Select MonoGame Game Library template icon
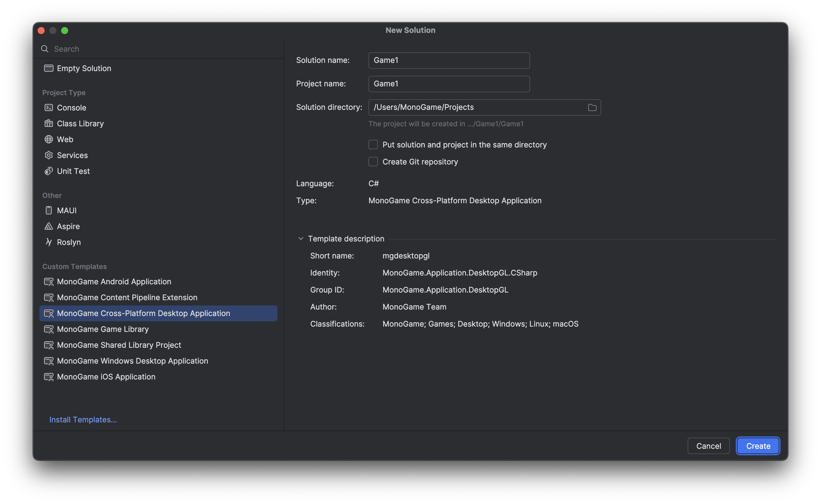This screenshot has height=504, width=821. coord(48,329)
